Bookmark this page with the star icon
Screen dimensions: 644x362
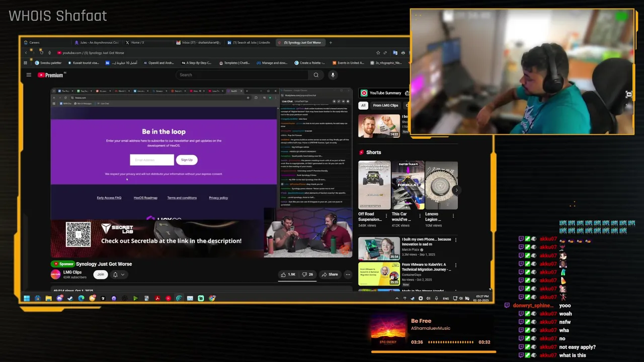(x=378, y=53)
